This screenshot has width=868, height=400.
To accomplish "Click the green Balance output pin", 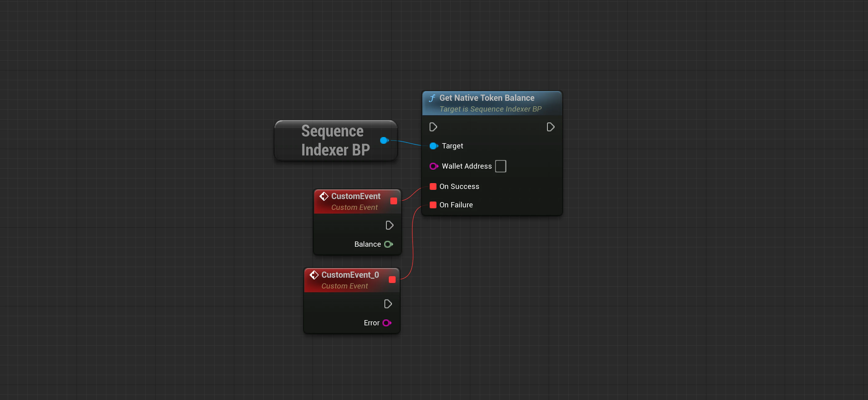I will 388,244.
